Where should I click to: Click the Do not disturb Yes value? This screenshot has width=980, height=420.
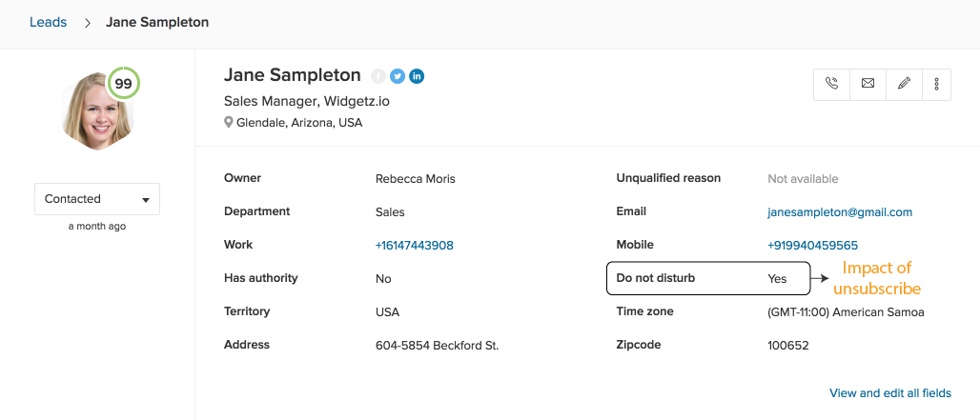[777, 279]
